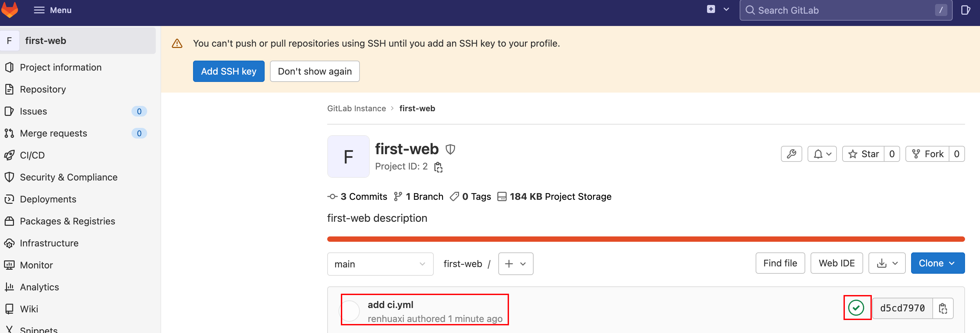Click the Monitor screen icon
Viewport: 980px width, 333px height.
10,265
